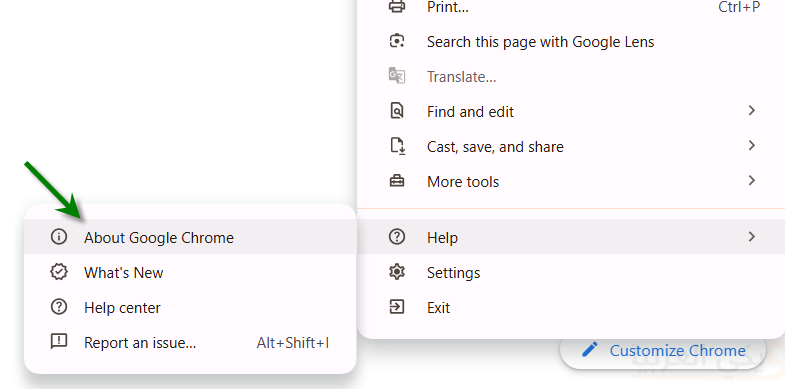This screenshot has width=785, height=389.
Task: Click the info icon beside About Google Chrome
Action: [59, 237]
